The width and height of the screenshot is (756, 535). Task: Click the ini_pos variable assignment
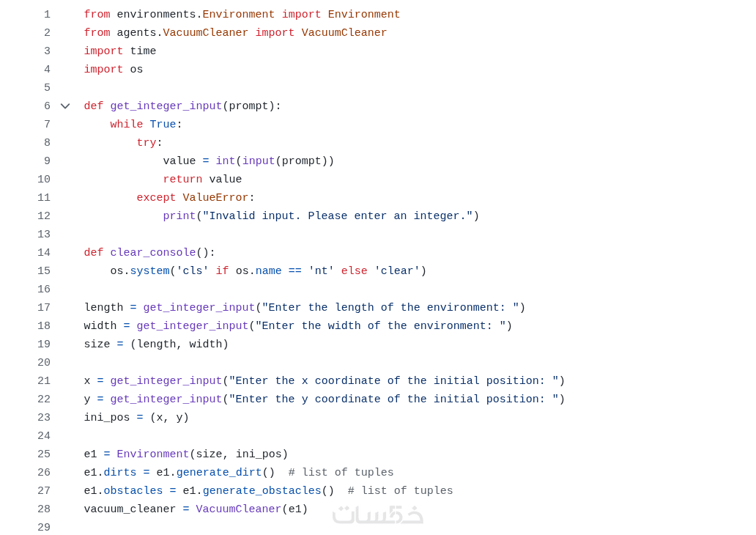pyautogui.click(x=107, y=418)
